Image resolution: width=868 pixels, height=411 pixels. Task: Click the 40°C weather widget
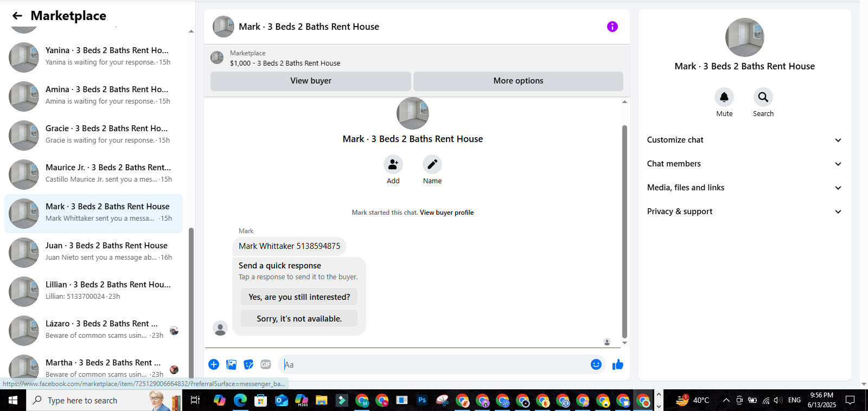(693, 400)
